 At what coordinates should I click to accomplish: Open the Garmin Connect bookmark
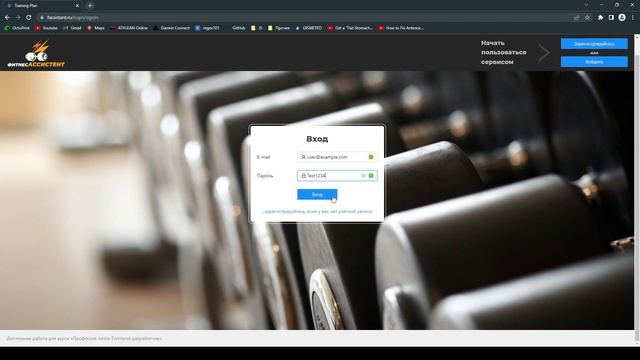171,28
